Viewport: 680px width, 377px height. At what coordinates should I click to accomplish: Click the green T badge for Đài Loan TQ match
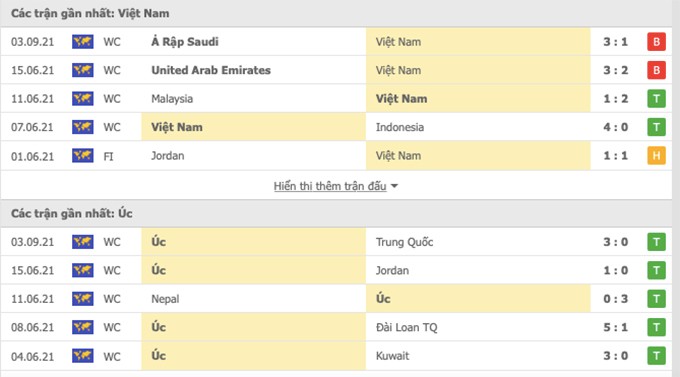coord(656,327)
